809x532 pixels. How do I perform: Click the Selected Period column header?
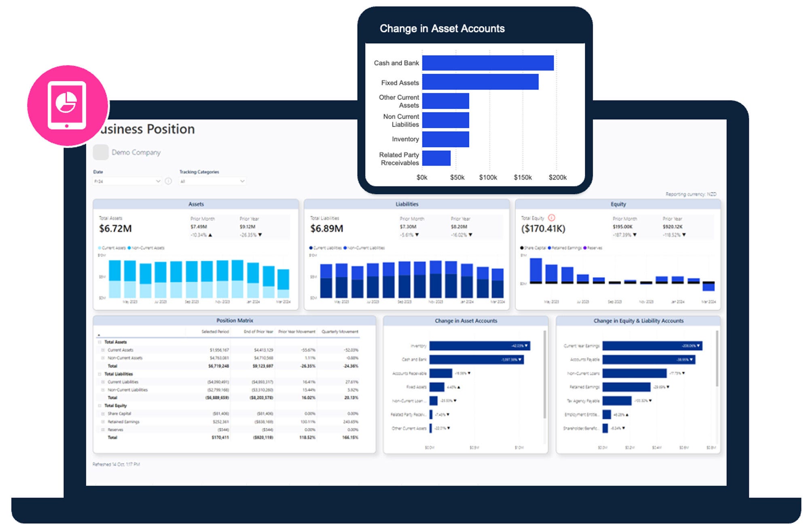coord(215,331)
